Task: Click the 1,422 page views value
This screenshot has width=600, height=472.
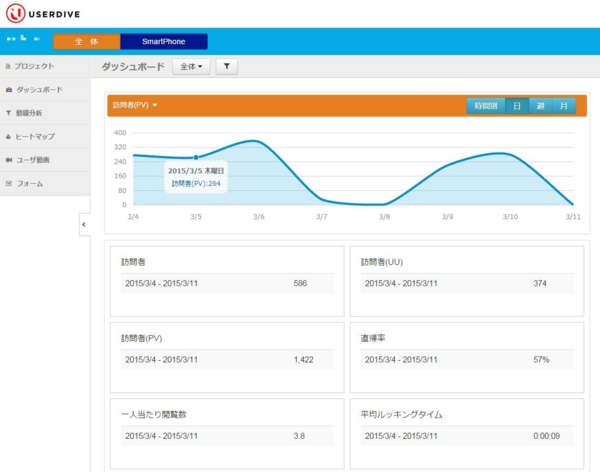Action: tap(303, 359)
